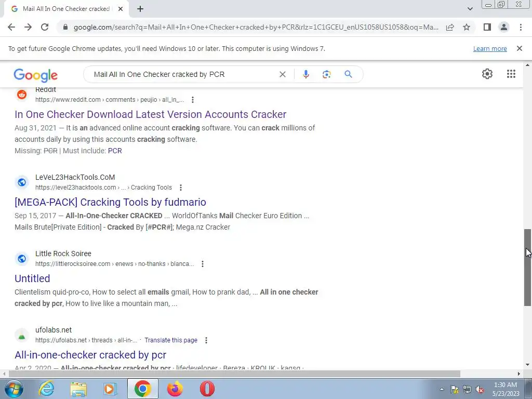Click the vertical scrollbar thumb

[528, 268]
